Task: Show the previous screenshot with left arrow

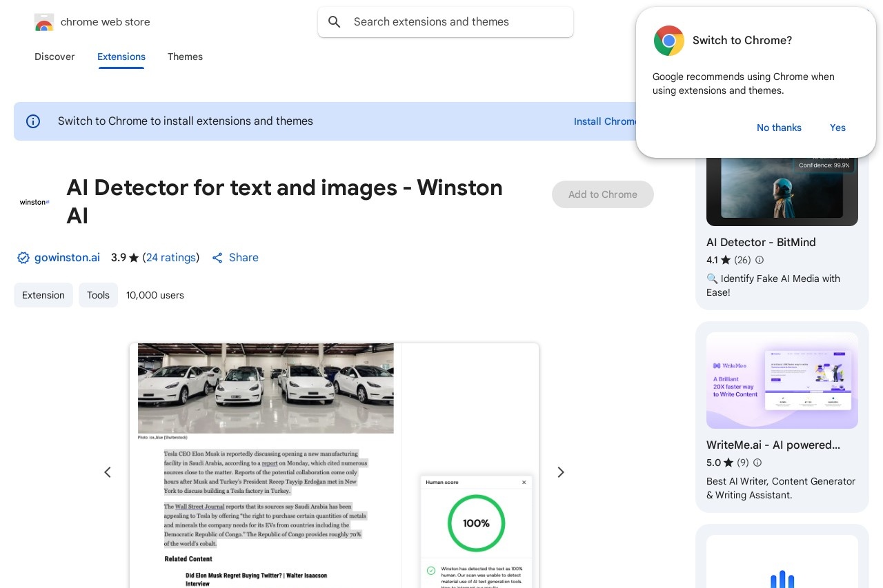Action: [108, 472]
